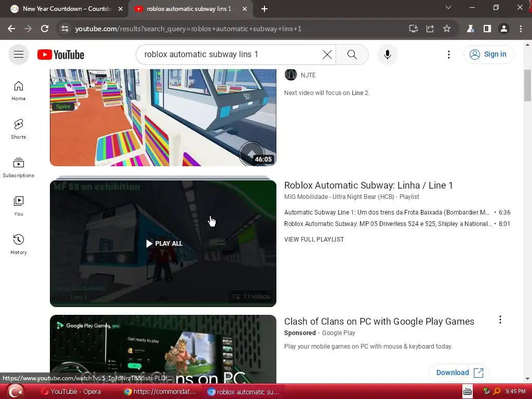
Task: Click Windows start button on taskbar
Action: pyautogui.click(x=16, y=392)
